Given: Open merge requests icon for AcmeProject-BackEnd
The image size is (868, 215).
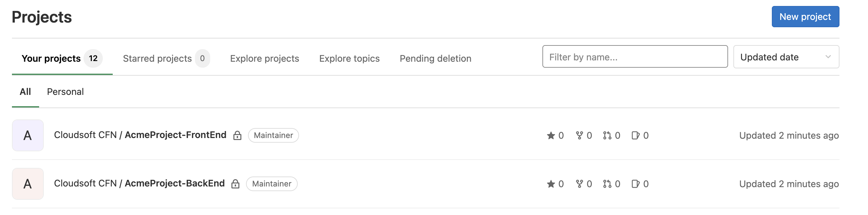Looking at the screenshot, I should [607, 184].
